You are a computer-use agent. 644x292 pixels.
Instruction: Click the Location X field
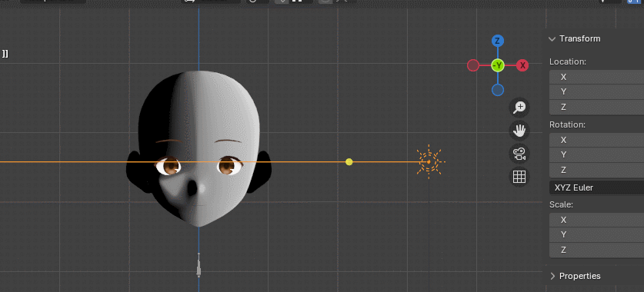click(x=597, y=77)
